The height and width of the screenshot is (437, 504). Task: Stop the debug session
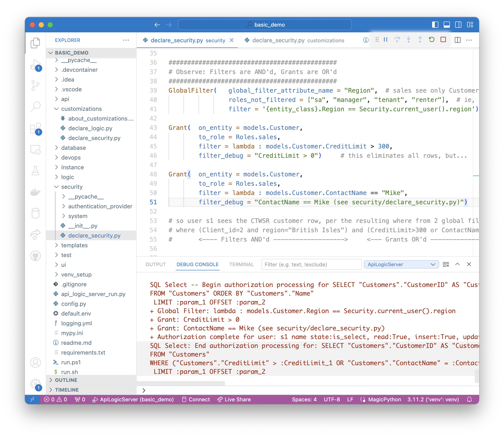443,40
